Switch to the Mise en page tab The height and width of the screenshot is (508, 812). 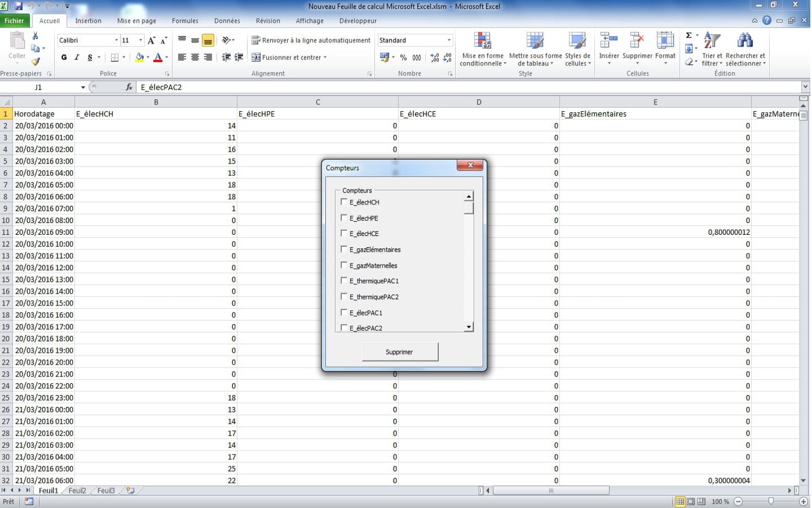coord(136,20)
